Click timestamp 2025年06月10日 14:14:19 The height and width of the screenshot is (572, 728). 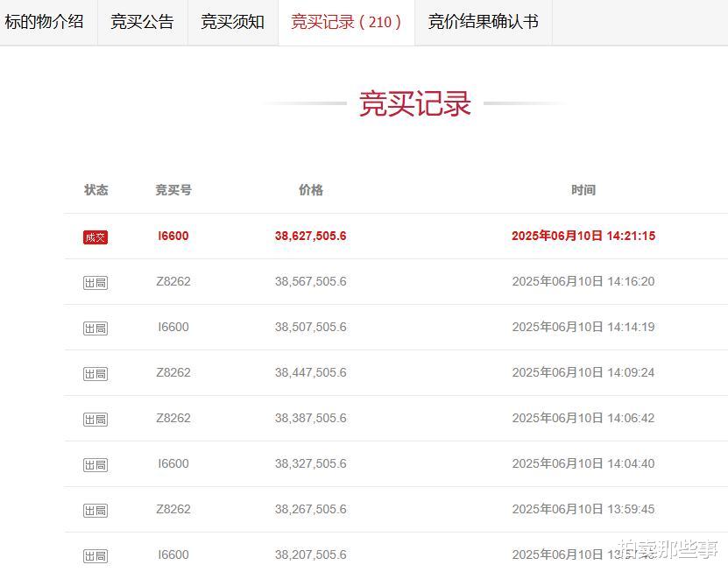coord(583,327)
